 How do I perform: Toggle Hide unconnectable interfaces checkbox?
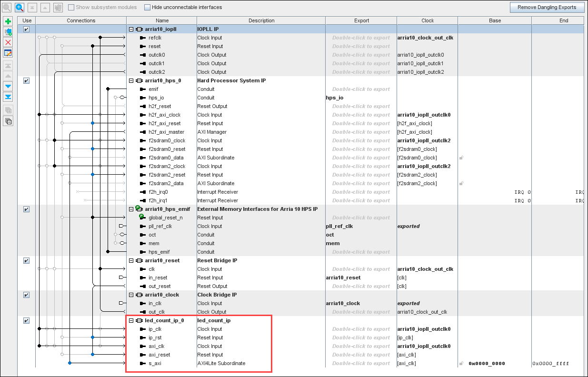[147, 7]
